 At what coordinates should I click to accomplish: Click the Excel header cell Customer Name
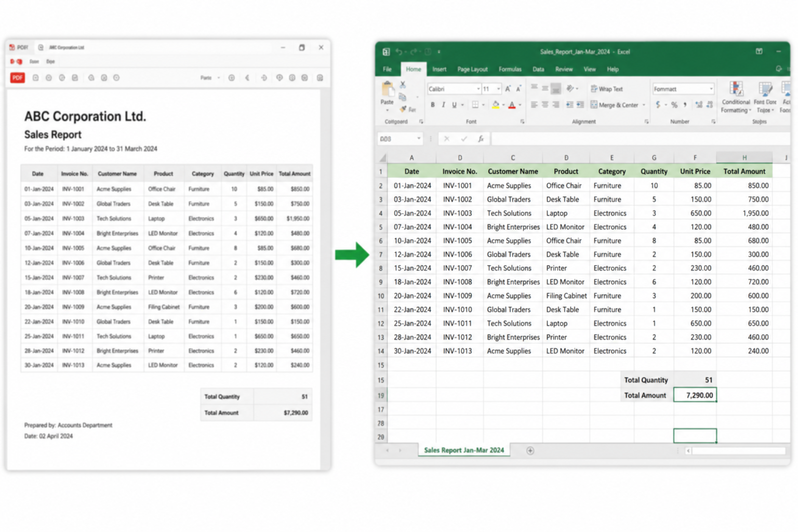coord(513,171)
